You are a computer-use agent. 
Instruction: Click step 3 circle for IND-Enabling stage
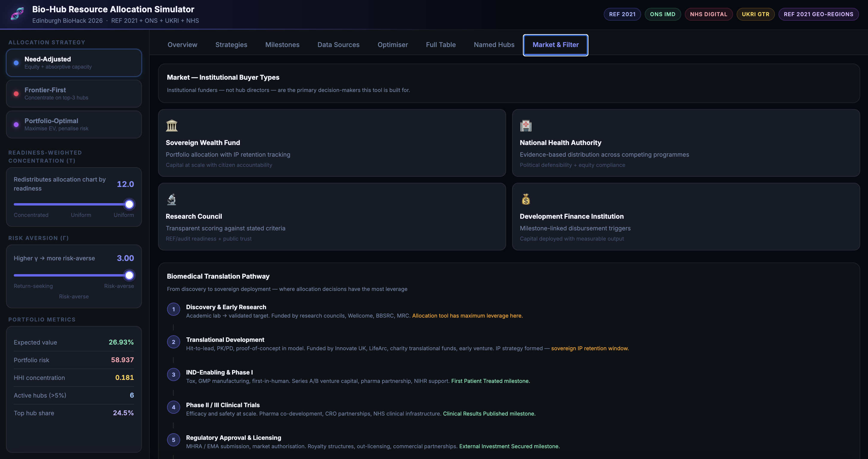pos(174,374)
